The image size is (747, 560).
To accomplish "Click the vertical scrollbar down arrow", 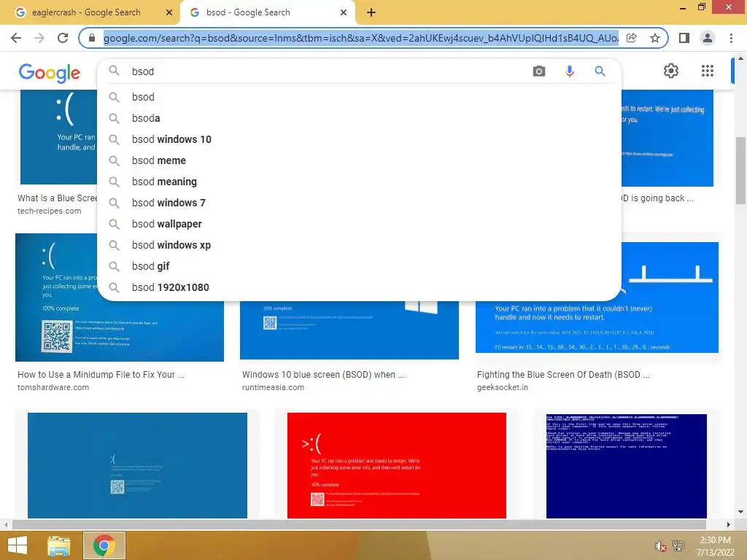I will (x=740, y=513).
